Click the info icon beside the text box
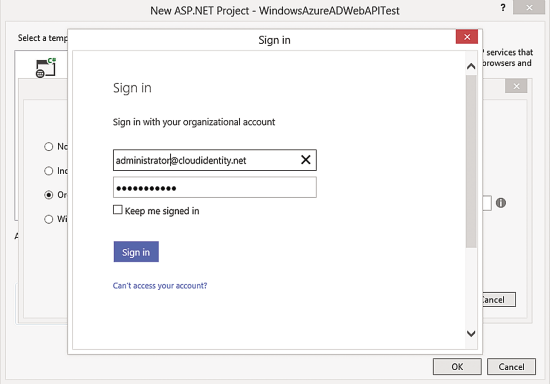The height and width of the screenshot is (384, 550). [501, 203]
